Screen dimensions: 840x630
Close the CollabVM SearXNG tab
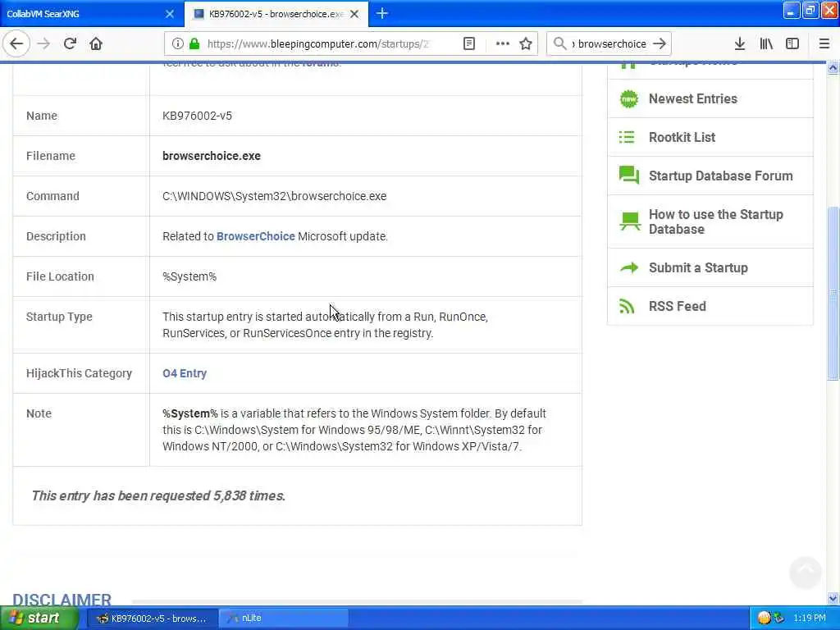[170, 14]
